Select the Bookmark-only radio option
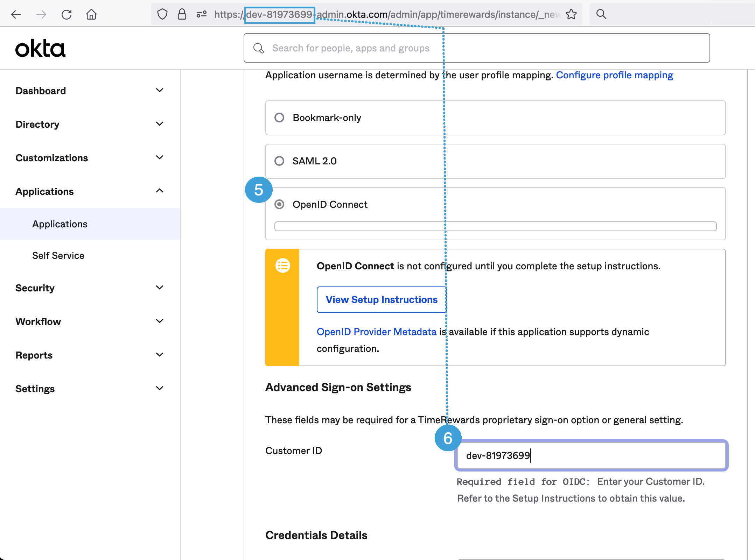Viewport: 755px width, 560px height. 279,118
